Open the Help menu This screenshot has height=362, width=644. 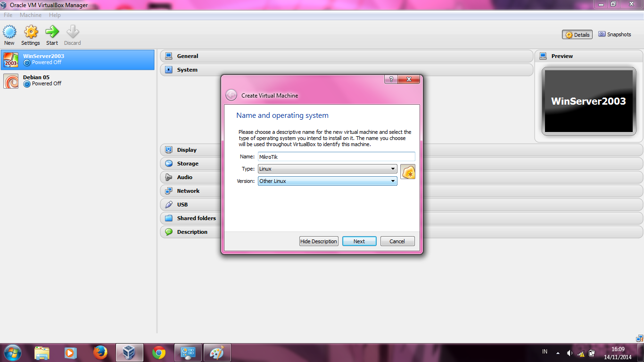(x=55, y=15)
